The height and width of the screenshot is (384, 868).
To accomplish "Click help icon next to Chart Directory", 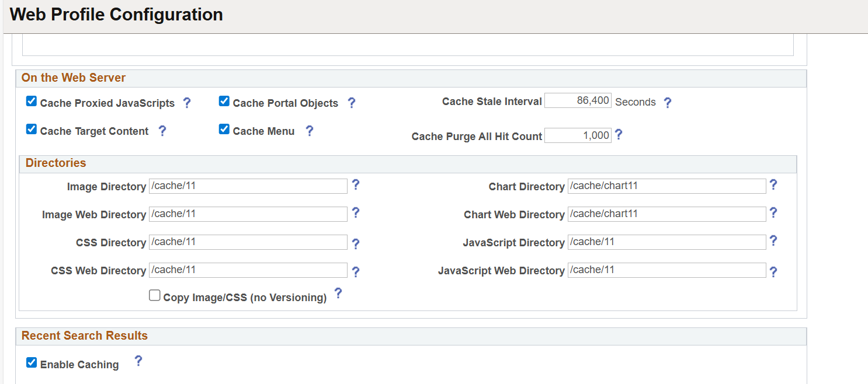I will tap(773, 185).
